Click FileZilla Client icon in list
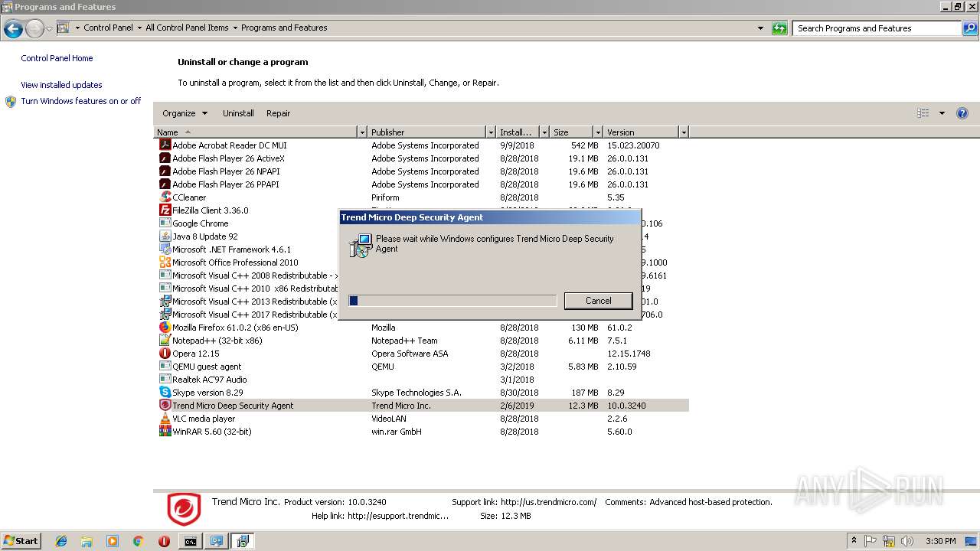 click(x=164, y=210)
